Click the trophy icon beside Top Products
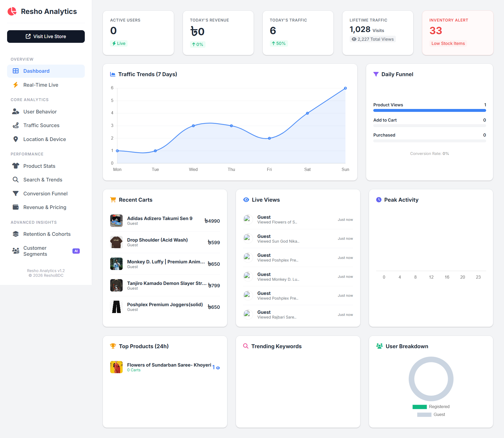This screenshot has height=438, width=504. (113, 346)
